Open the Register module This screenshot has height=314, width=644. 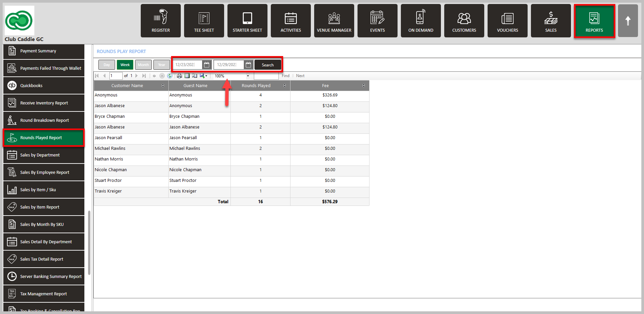tap(161, 21)
